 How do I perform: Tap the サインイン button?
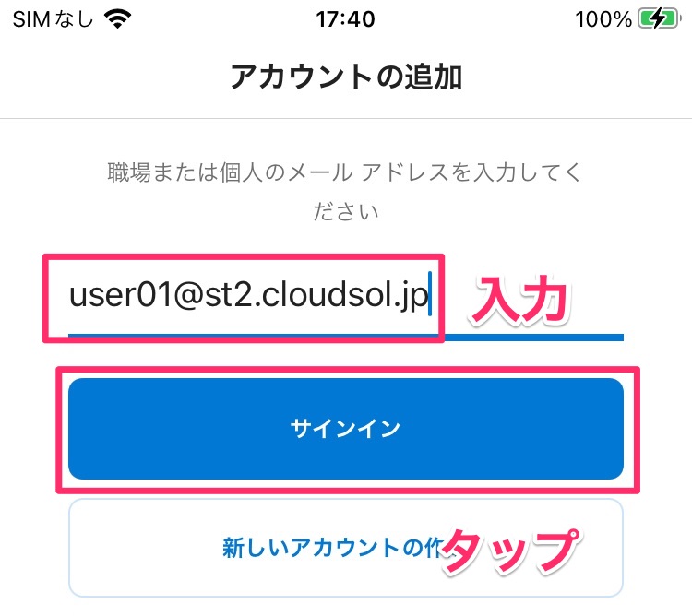[x=346, y=429]
